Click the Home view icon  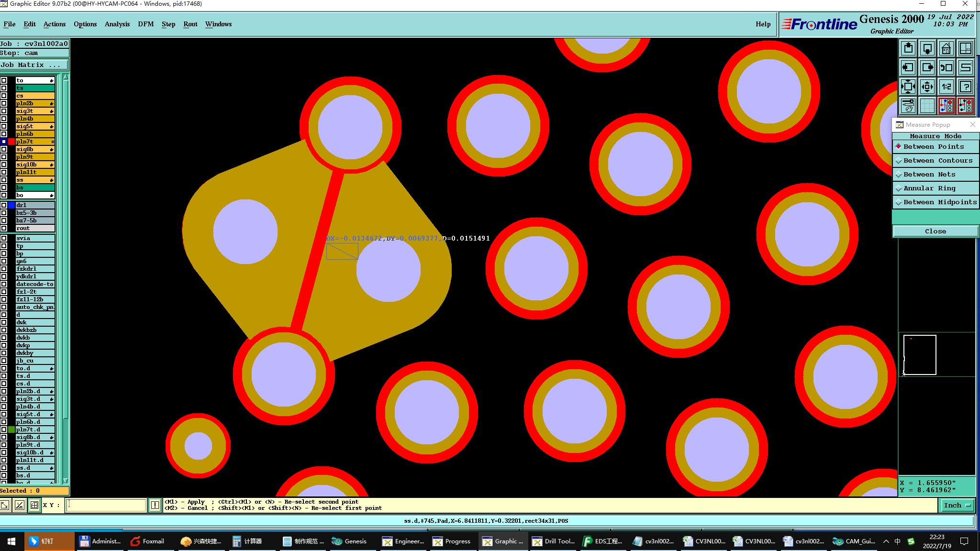click(x=946, y=49)
